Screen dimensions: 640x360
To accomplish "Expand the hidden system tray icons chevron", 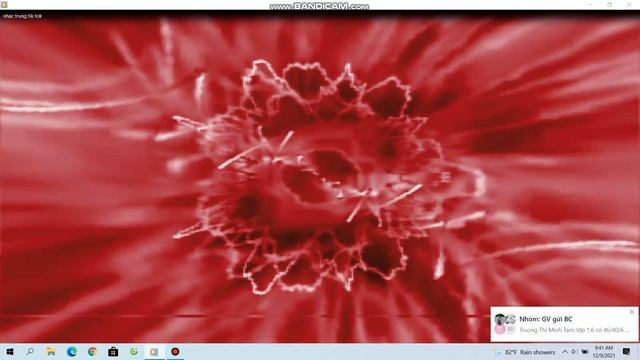I will [x=565, y=352].
